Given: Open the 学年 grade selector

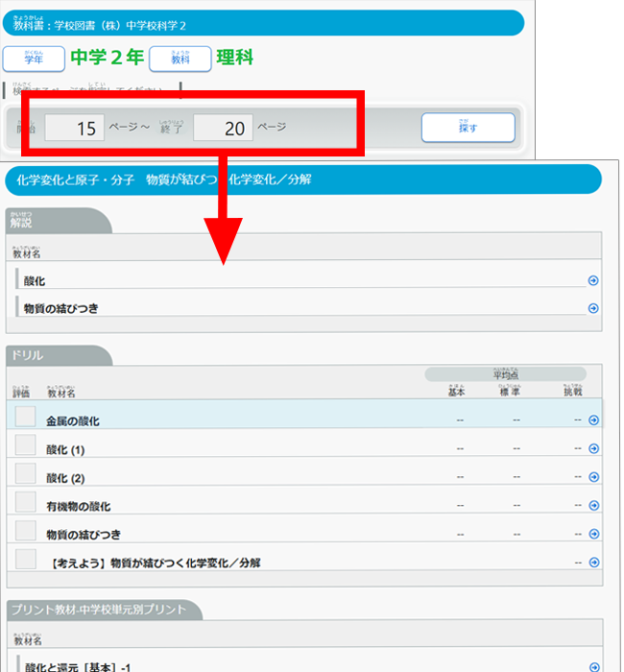Looking at the screenshot, I should coord(34,58).
